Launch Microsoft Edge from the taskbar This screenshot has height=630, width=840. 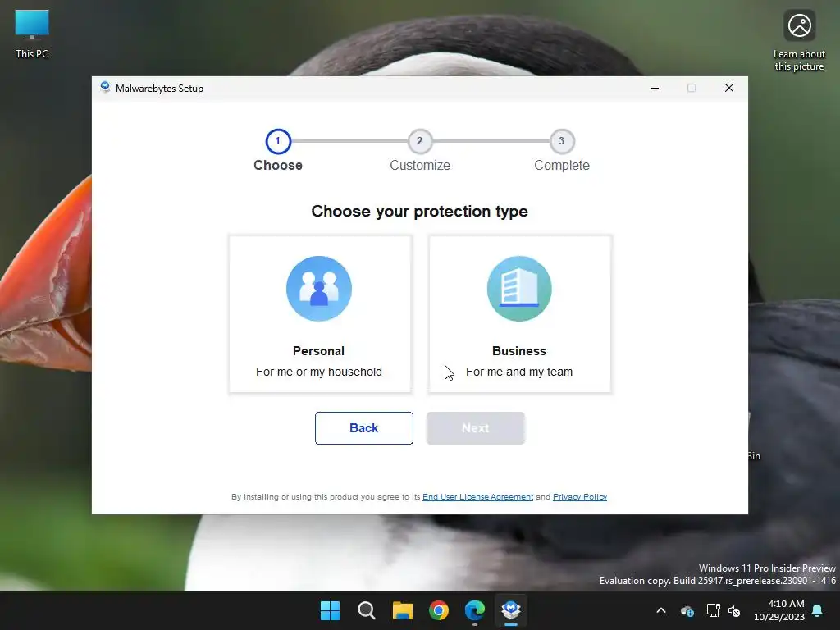[x=475, y=610]
